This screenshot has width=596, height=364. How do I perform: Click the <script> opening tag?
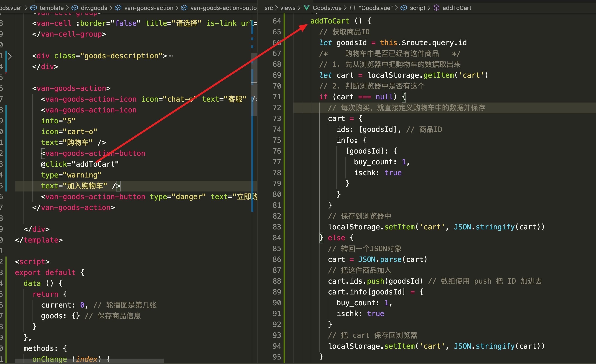tap(32, 262)
